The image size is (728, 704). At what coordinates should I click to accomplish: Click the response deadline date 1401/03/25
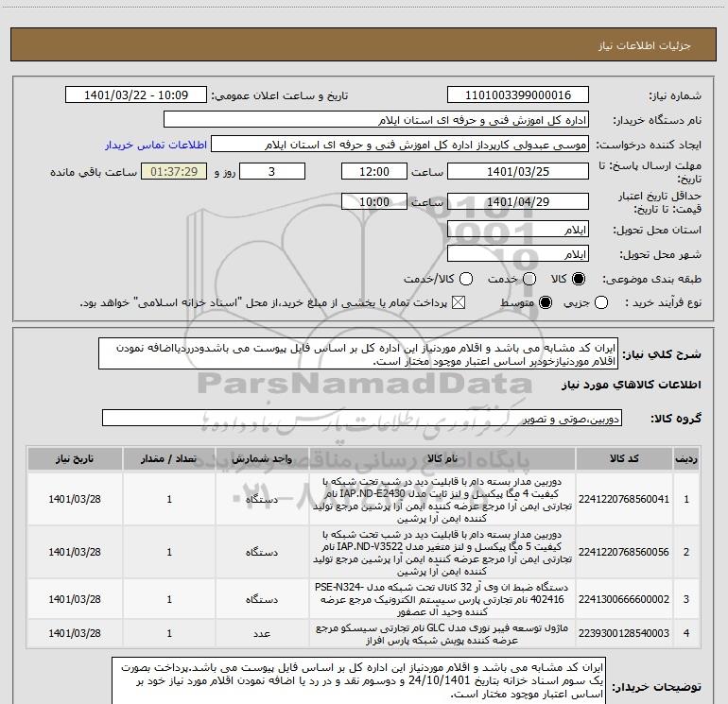point(518,171)
